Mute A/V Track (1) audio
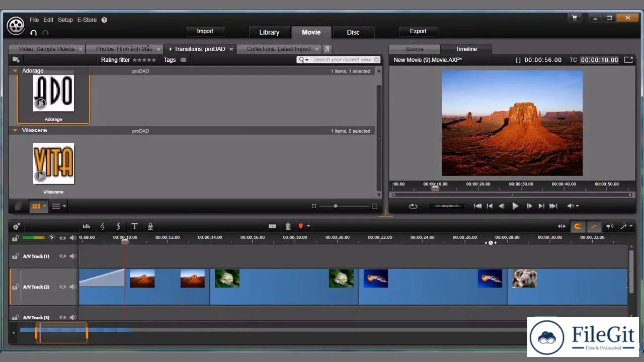The image size is (644, 362). 73,256
